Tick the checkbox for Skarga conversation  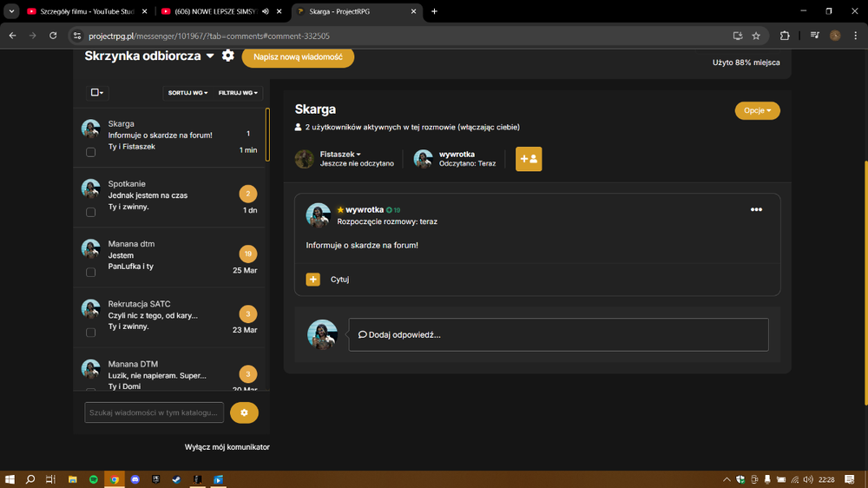coord(91,152)
